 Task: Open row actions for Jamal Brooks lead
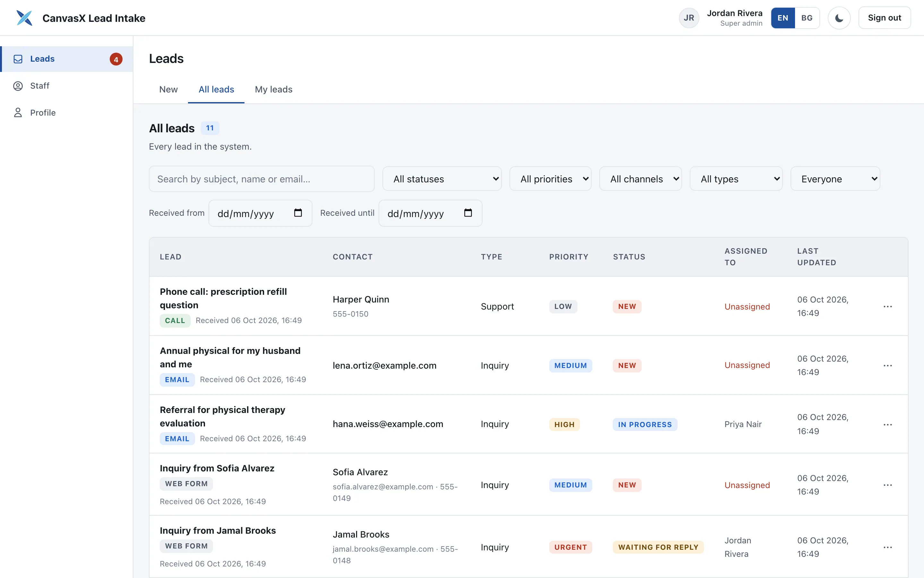[887, 547]
